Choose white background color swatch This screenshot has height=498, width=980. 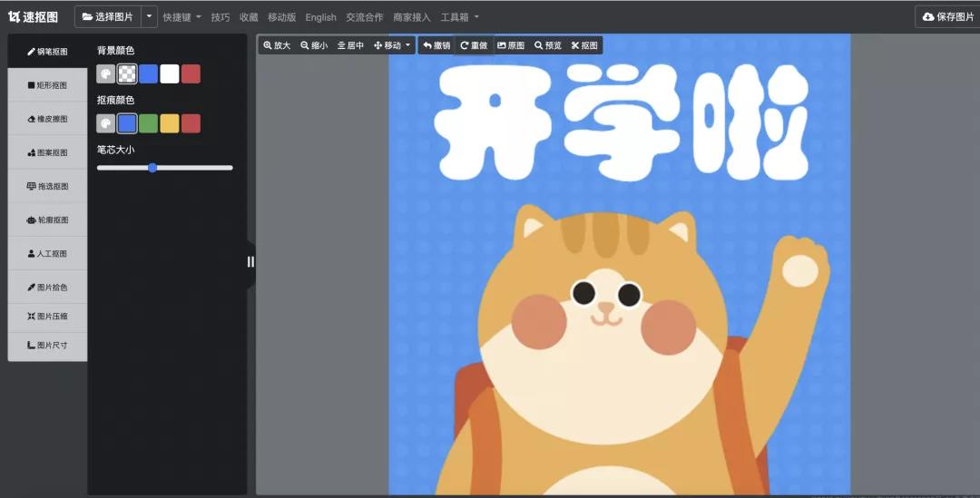point(170,73)
